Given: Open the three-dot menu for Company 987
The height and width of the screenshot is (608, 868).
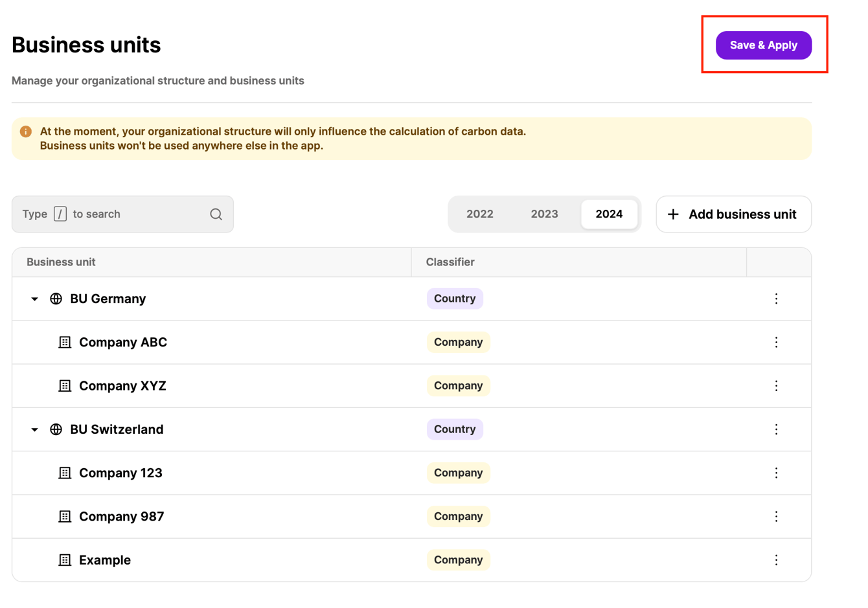Looking at the screenshot, I should point(776,516).
